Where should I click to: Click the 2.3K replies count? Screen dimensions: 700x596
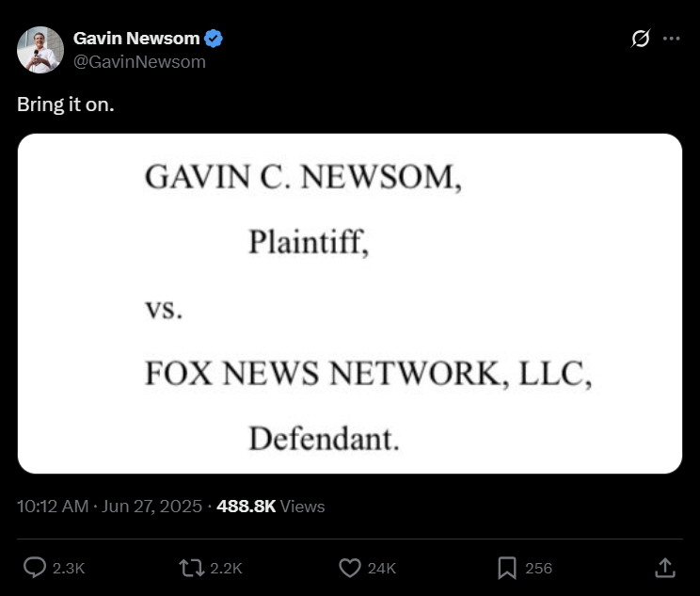(x=69, y=569)
